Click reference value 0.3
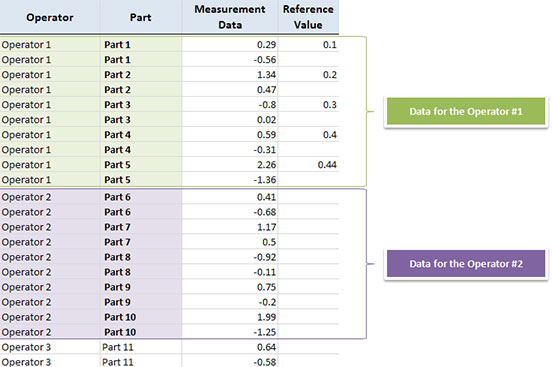552x367 pixels. (x=308, y=105)
